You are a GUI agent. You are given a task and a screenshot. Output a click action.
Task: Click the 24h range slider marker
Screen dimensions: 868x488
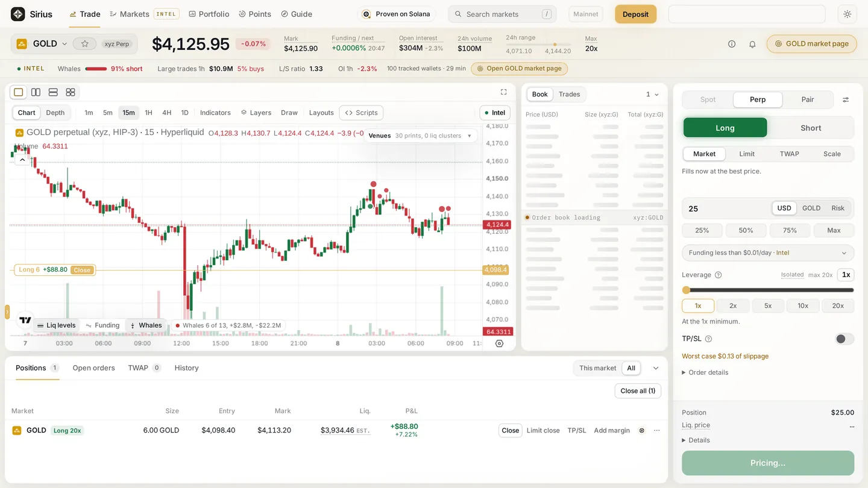coord(555,45)
